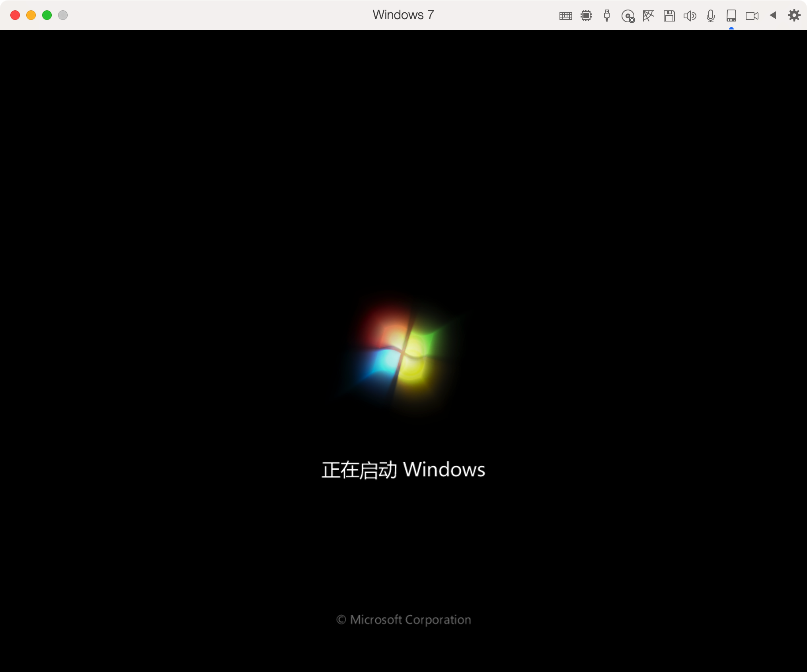Open the hard disk drive icon

(x=731, y=16)
